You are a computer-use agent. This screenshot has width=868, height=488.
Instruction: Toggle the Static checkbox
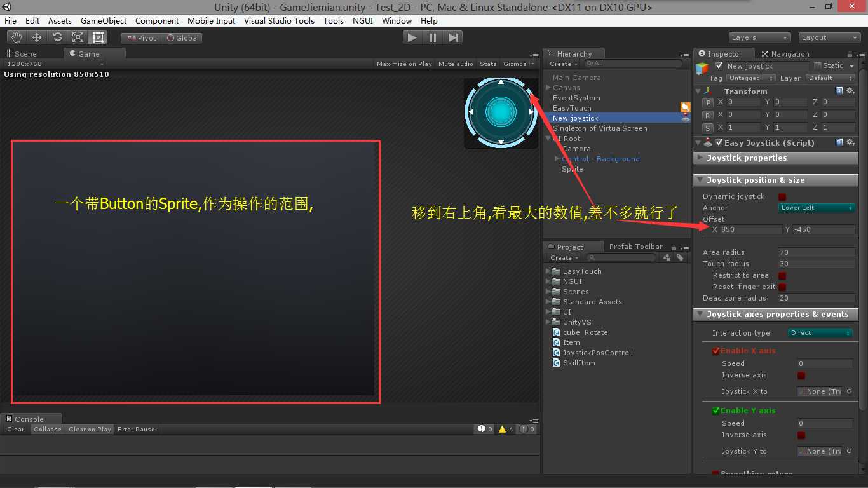coord(818,65)
